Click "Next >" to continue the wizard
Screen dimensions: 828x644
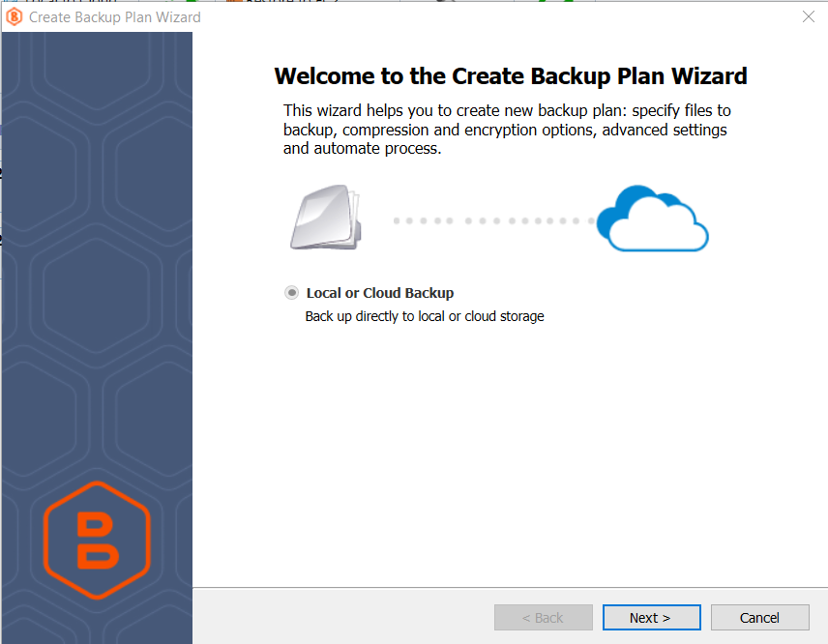coord(651,617)
